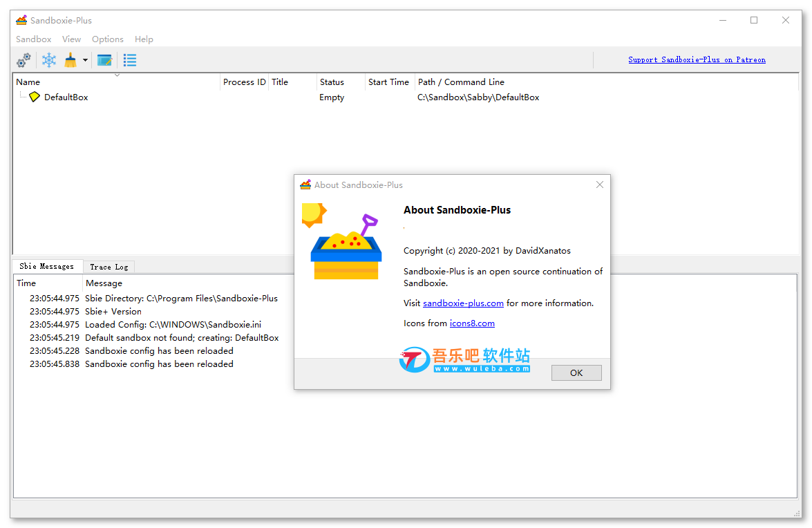Maximize the Sandboxie-Plus main window
The height and width of the screenshot is (528, 812).
(x=754, y=20)
